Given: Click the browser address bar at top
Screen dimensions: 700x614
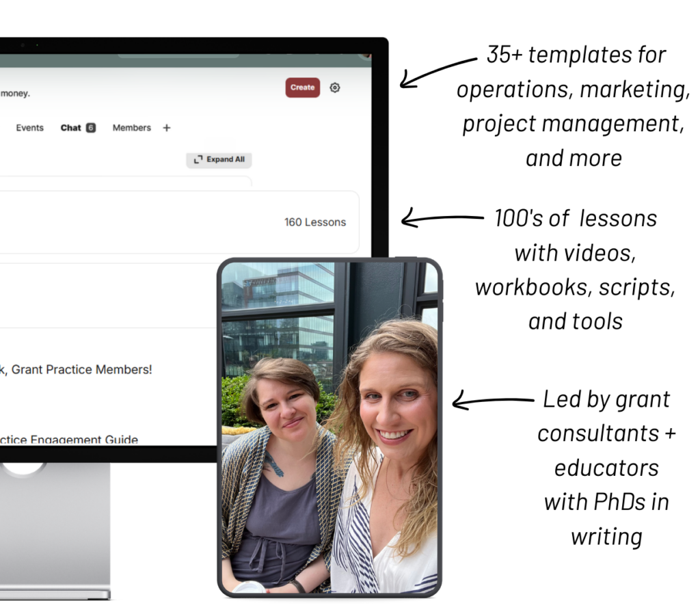Looking at the screenshot, I should point(178,56).
